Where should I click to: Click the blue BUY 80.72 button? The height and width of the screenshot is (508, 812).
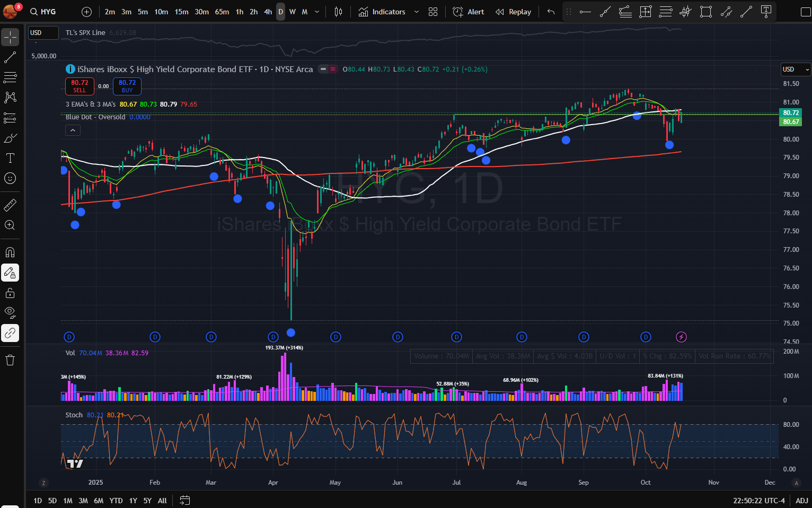click(127, 86)
